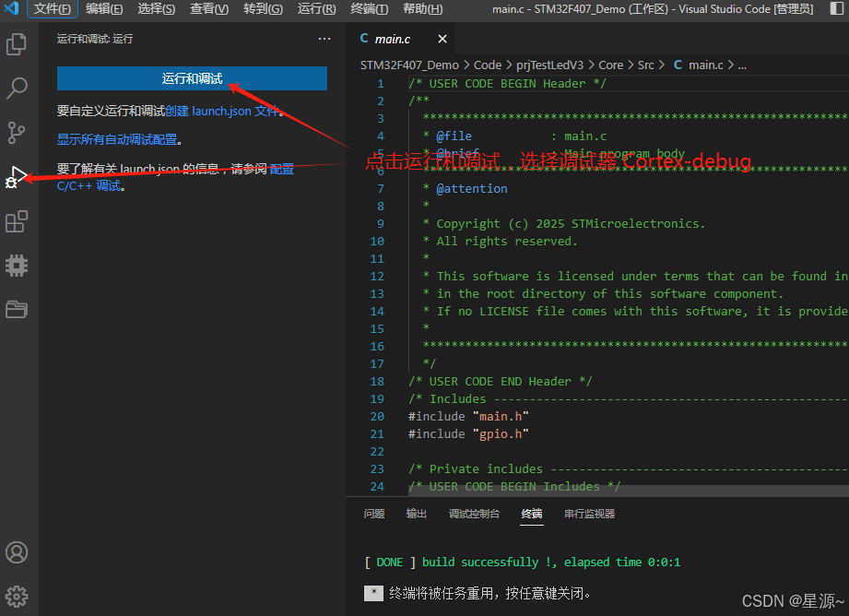The height and width of the screenshot is (616, 849).
Task: Click the 显示所有自动调试配置 link
Action: point(117,140)
